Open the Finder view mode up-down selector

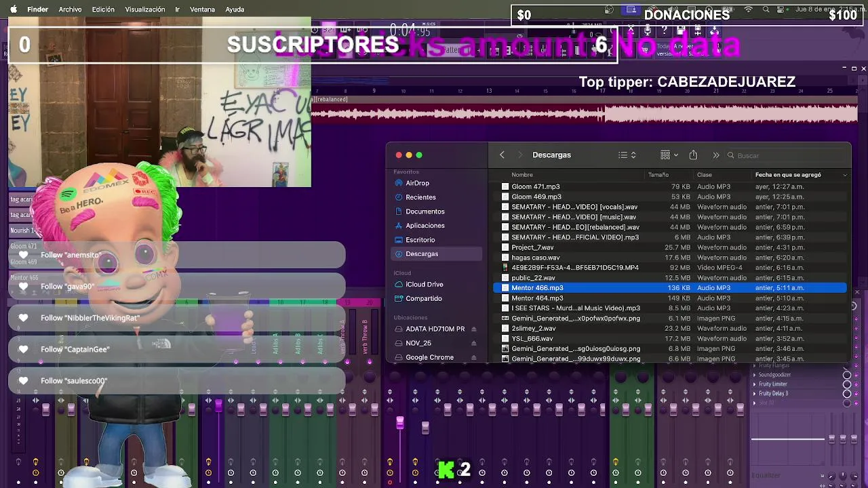633,155
